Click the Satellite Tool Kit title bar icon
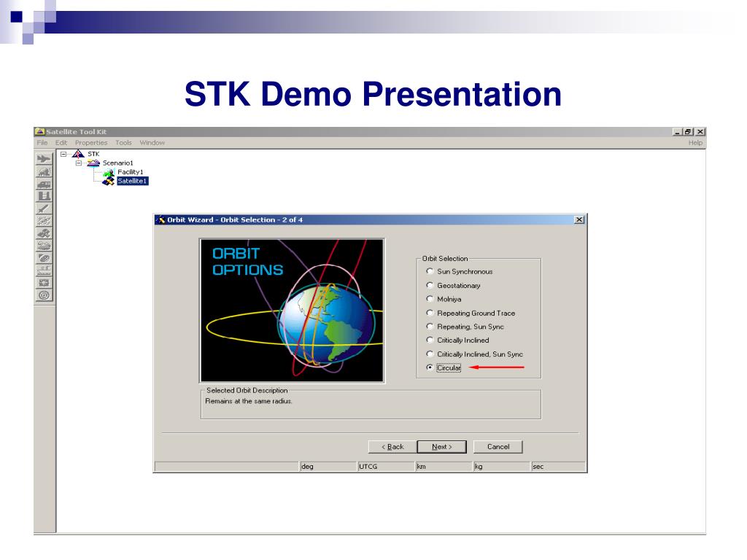The width and height of the screenshot is (747, 560). click(x=40, y=131)
